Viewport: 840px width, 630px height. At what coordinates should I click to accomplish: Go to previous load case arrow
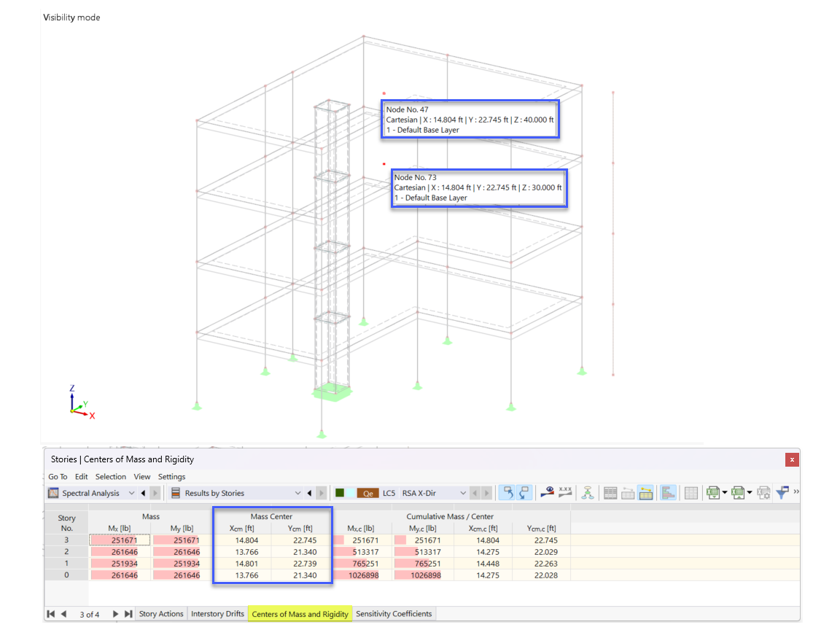pos(475,493)
